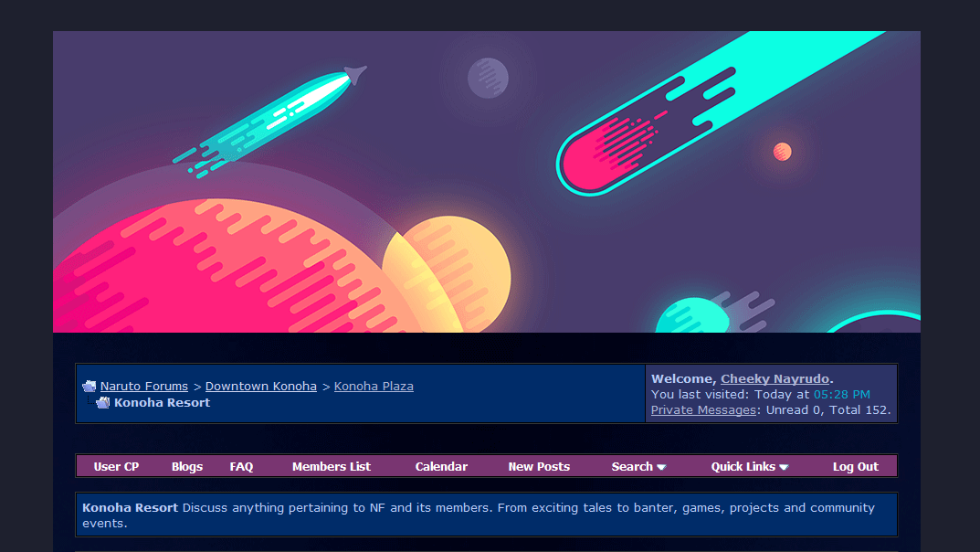Click the space-themed forum banner image
Viewport: 980px width, 552px height.
[486, 181]
